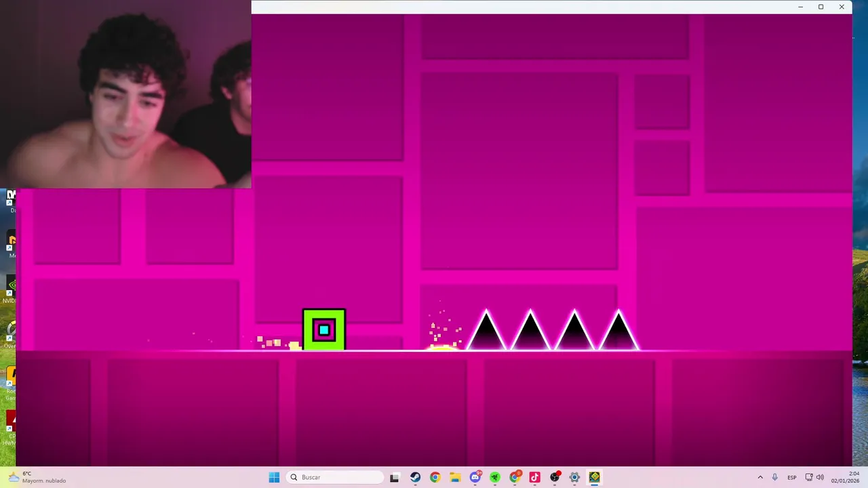This screenshot has width=868, height=488.
Task: Expand the hidden system tray icons chevron
Action: 760,477
